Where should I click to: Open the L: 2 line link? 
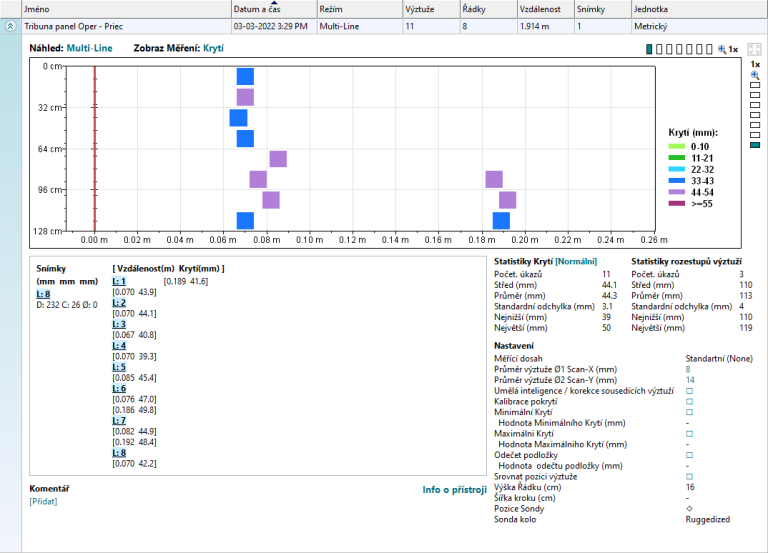coord(119,303)
